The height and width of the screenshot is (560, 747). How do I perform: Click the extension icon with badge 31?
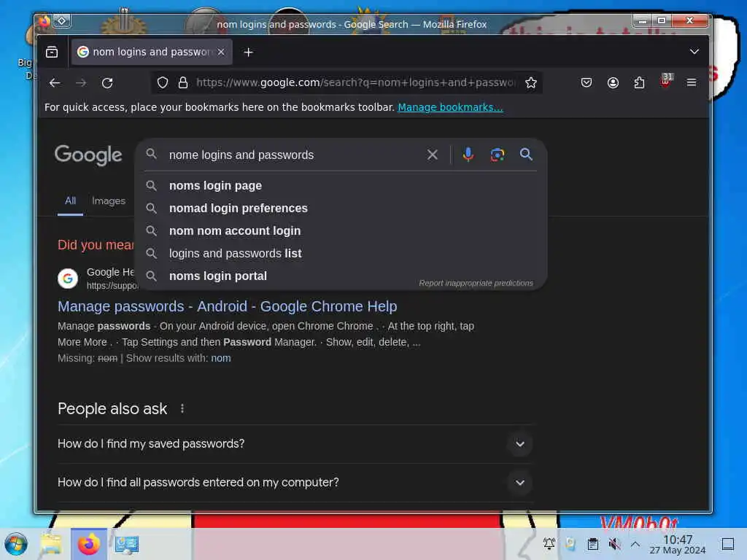click(666, 81)
